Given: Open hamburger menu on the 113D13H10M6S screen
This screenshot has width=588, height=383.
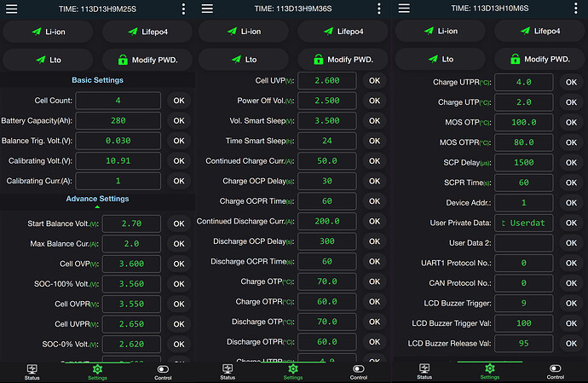Looking at the screenshot, I should [404, 9].
